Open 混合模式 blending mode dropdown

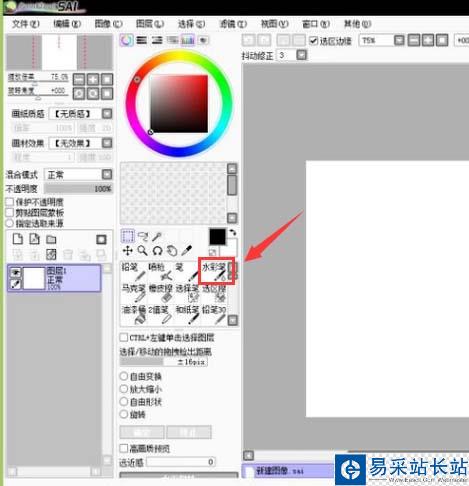107,174
